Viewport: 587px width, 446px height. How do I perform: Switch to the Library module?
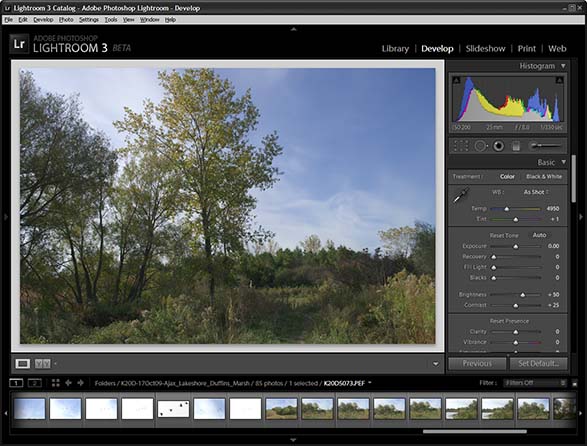click(x=395, y=49)
